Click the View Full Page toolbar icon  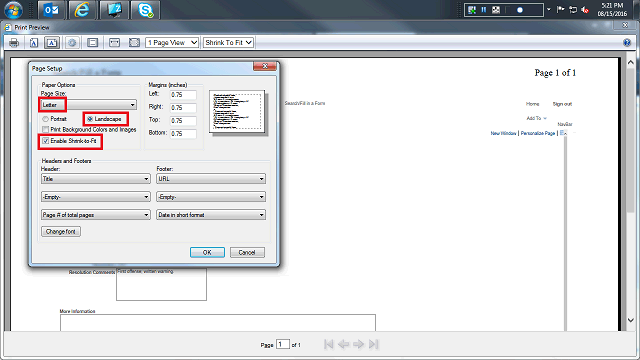point(134,42)
